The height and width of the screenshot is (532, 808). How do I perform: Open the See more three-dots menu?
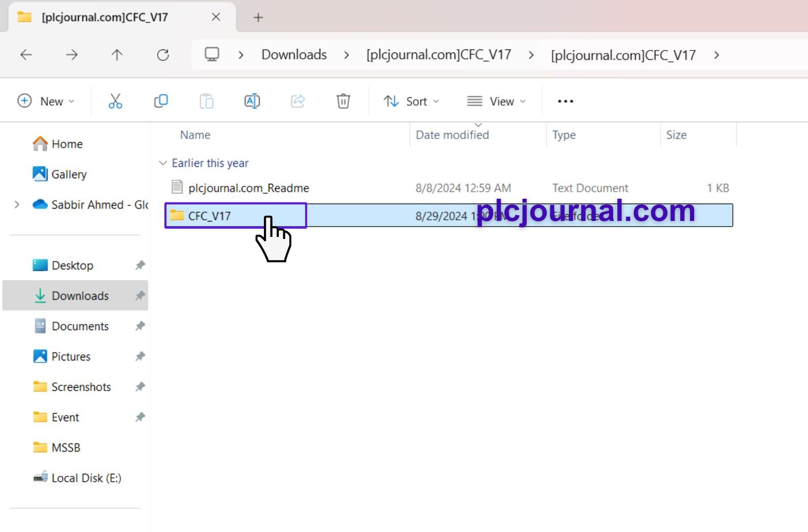pyautogui.click(x=565, y=101)
